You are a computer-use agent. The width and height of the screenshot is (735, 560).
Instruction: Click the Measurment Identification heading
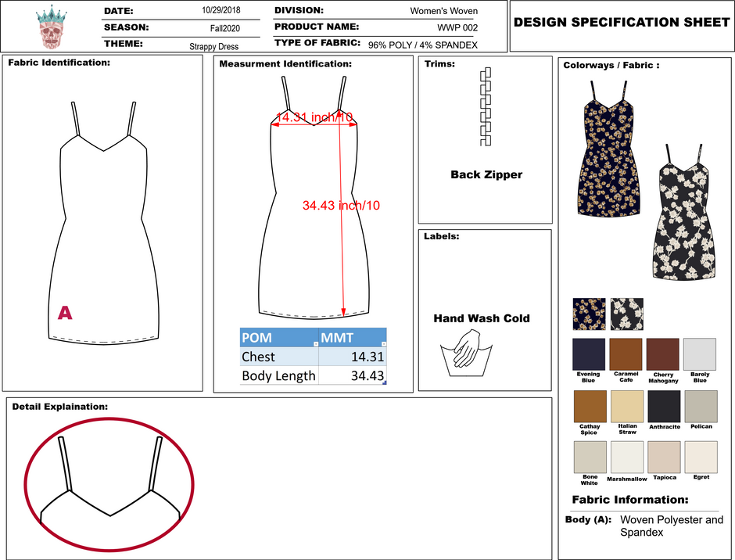[x=285, y=64]
